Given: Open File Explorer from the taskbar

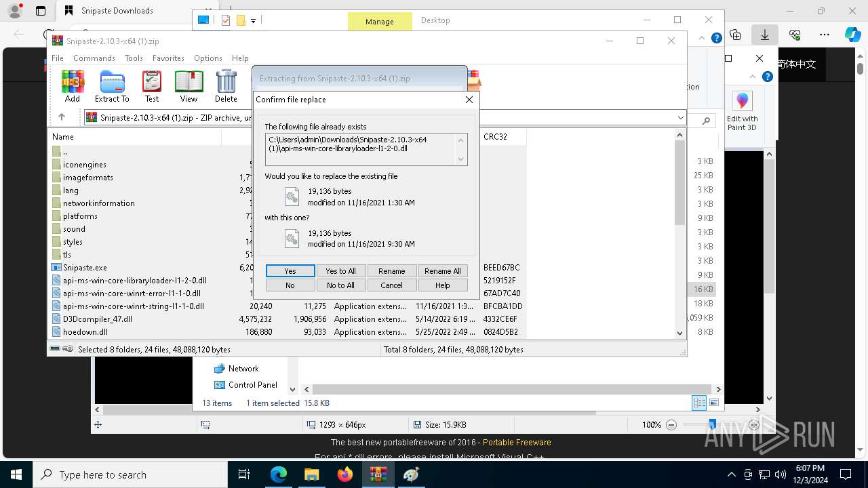Looking at the screenshot, I should coord(312,474).
